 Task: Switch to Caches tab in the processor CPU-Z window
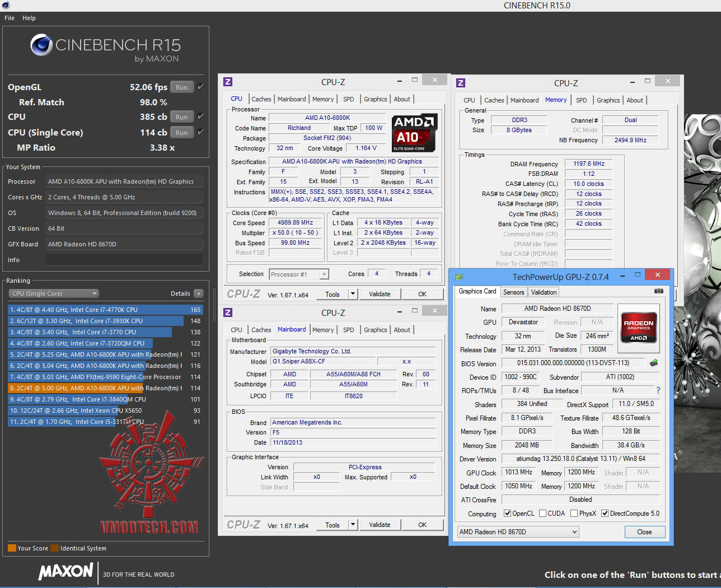[x=261, y=99]
